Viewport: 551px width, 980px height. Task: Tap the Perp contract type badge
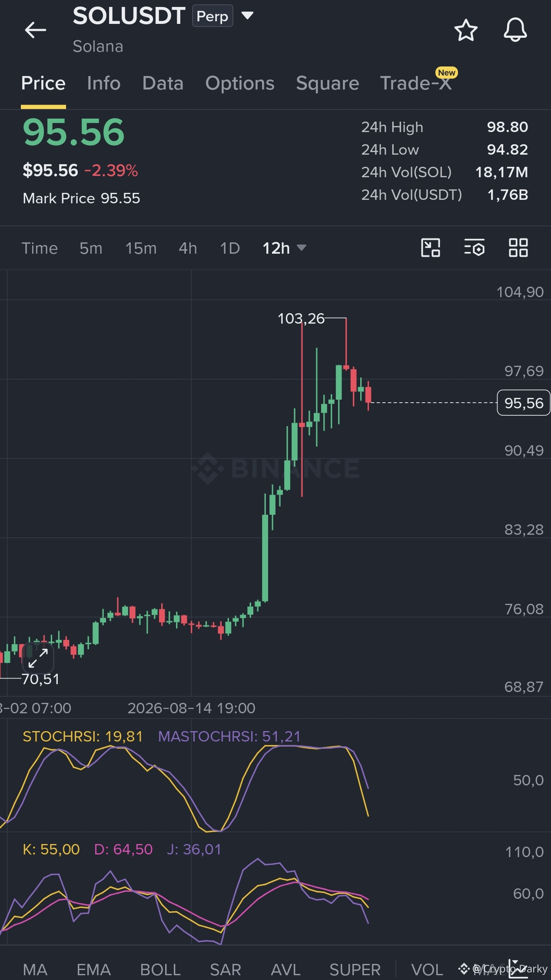point(212,16)
